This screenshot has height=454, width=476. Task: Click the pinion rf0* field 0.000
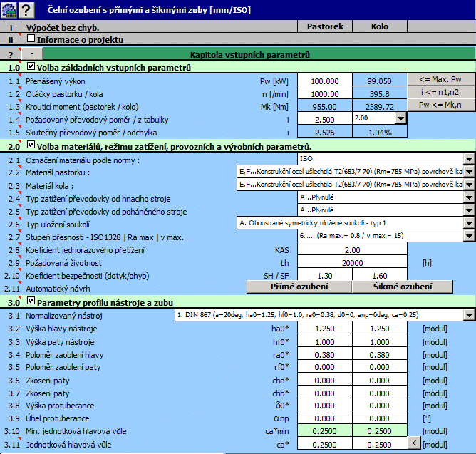(x=324, y=367)
